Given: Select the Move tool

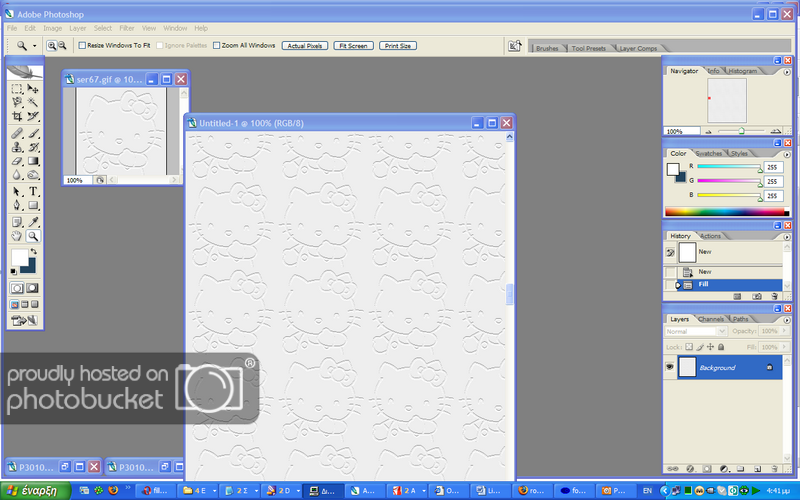Looking at the screenshot, I should click(33, 89).
